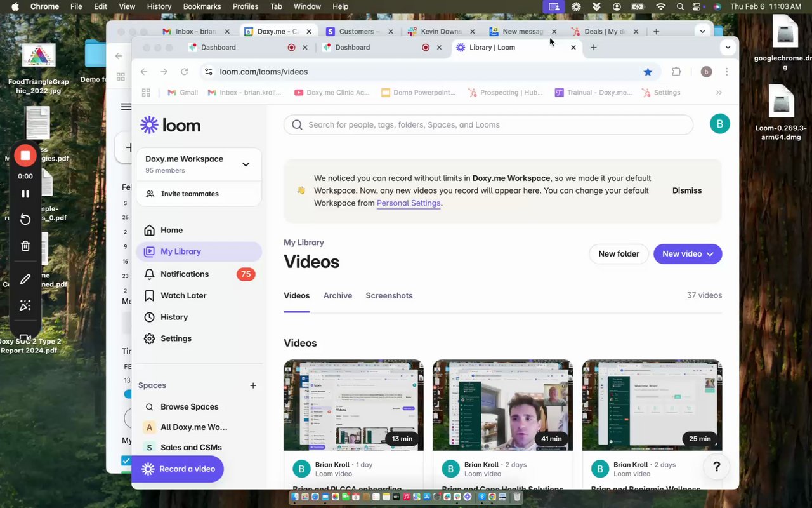Open Gmail bookmark

coord(183,93)
